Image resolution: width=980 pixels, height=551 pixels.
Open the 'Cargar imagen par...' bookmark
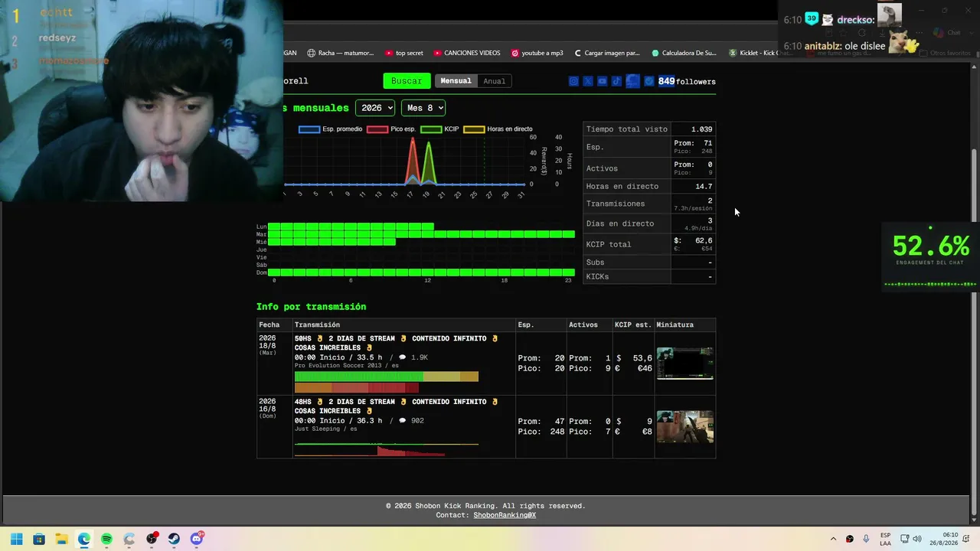606,53
